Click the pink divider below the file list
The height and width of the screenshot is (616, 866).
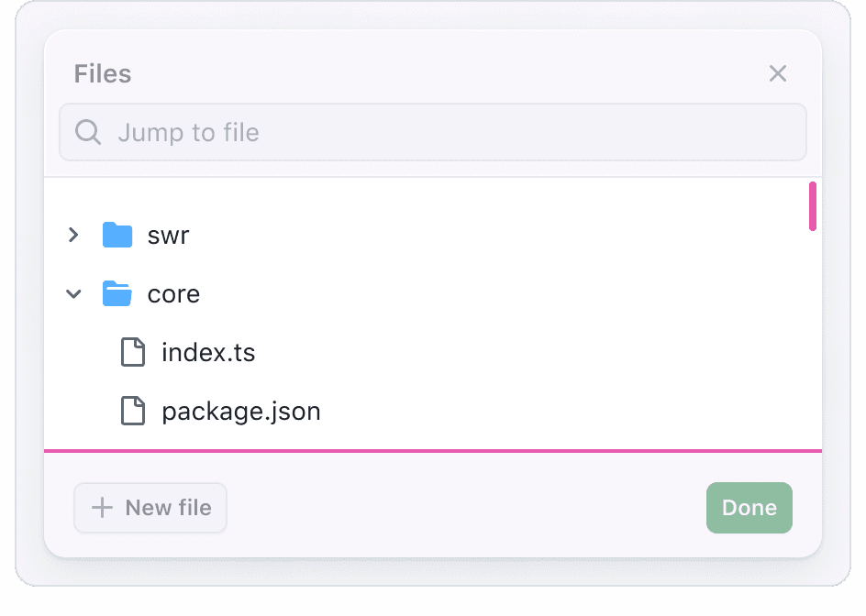[433, 451]
